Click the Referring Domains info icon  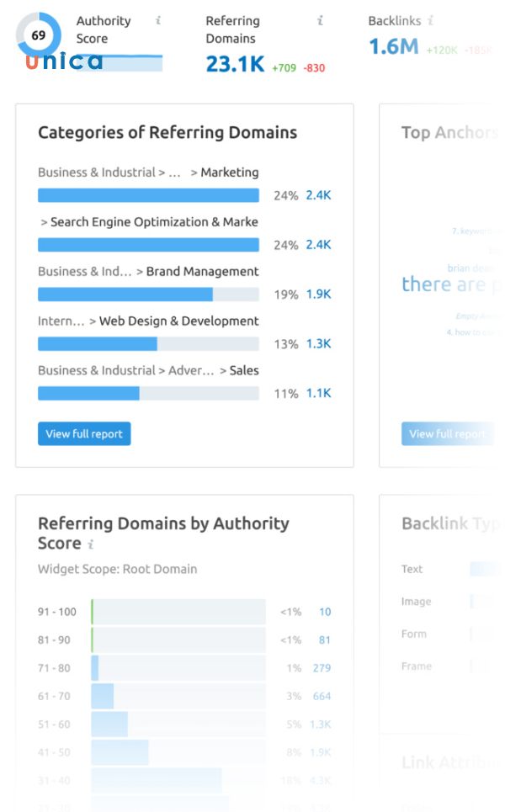coord(320,21)
